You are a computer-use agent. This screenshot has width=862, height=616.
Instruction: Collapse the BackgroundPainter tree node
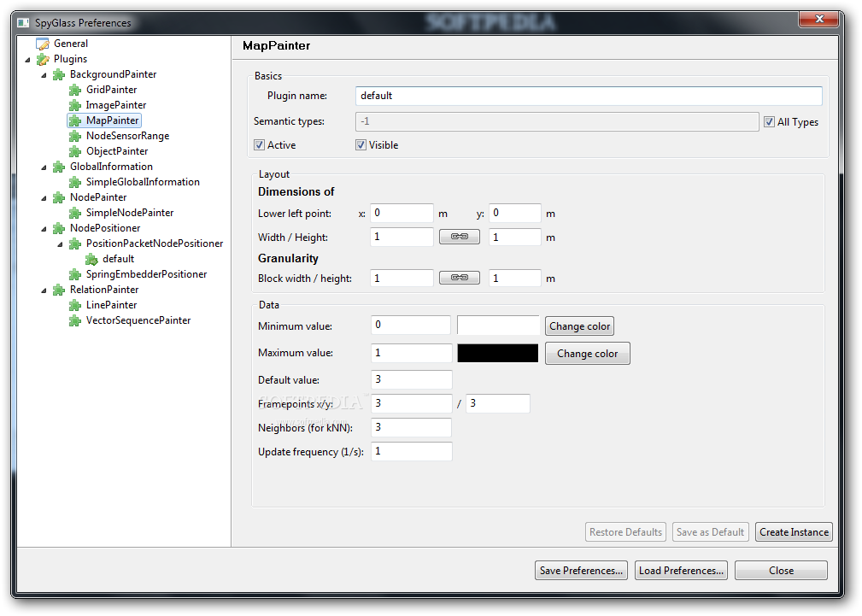pyautogui.click(x=44, y=75)
